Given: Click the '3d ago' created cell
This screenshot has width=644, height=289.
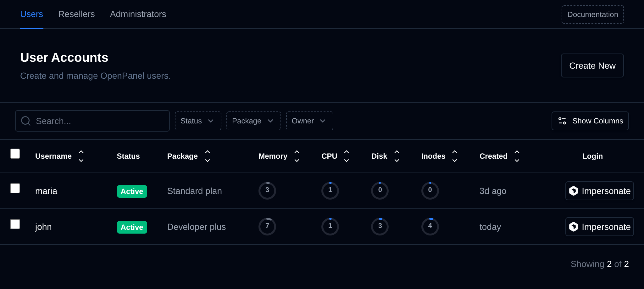Looking at the screenshot, I should (x=493, y=191).
